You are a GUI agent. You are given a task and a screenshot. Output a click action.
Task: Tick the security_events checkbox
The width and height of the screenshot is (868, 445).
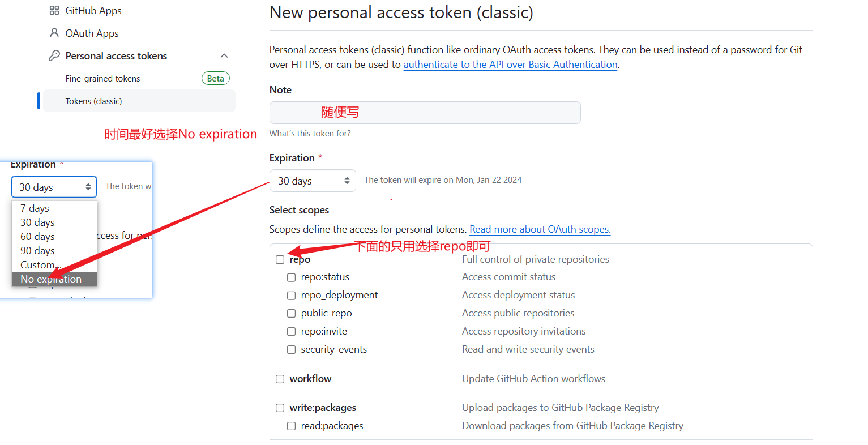(291, 349)
